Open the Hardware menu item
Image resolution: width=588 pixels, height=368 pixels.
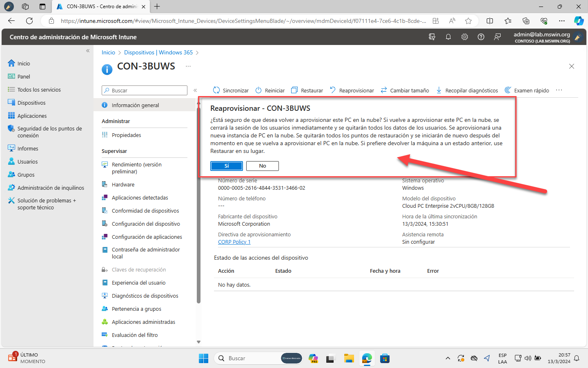click(x=123, y=184)
